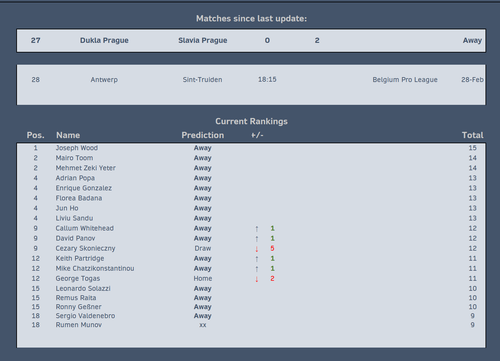The image size is (500, 361).
Task: Select Adrian Popa in rankings
Action: 75,178
